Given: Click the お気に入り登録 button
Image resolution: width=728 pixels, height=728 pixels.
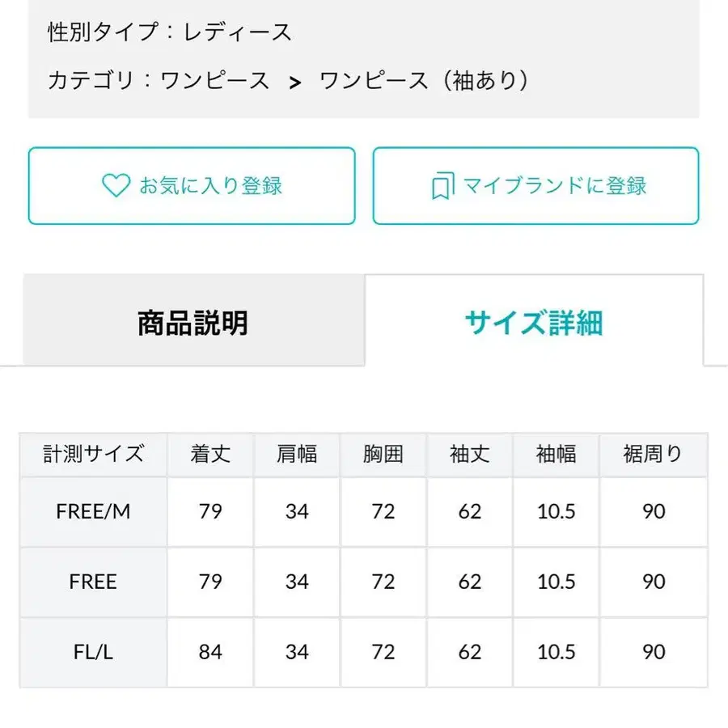Looking at the screenshot, I should pos(192,186).
